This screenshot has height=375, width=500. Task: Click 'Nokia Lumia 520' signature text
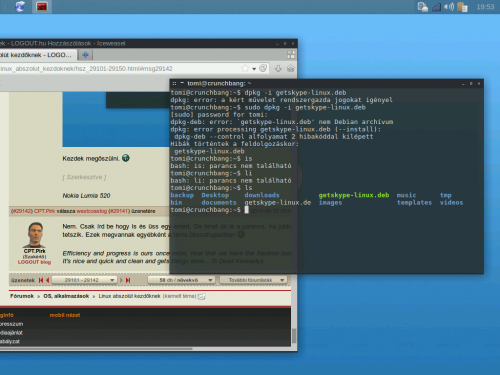86,195
